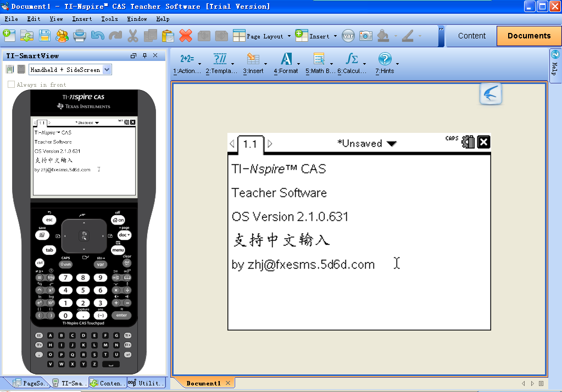Enable the Always in front checkbox
Screen dimensions: 562x392
(x=11, y=85)
